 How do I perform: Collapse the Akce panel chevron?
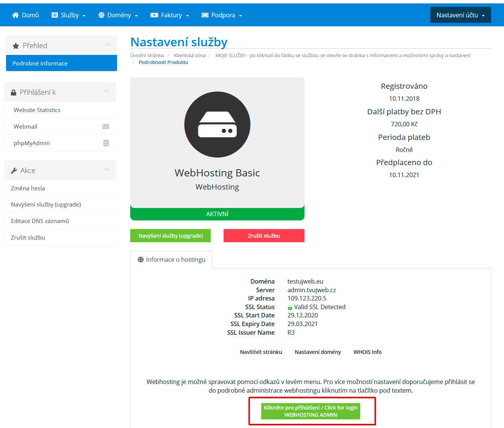point(107,170)
